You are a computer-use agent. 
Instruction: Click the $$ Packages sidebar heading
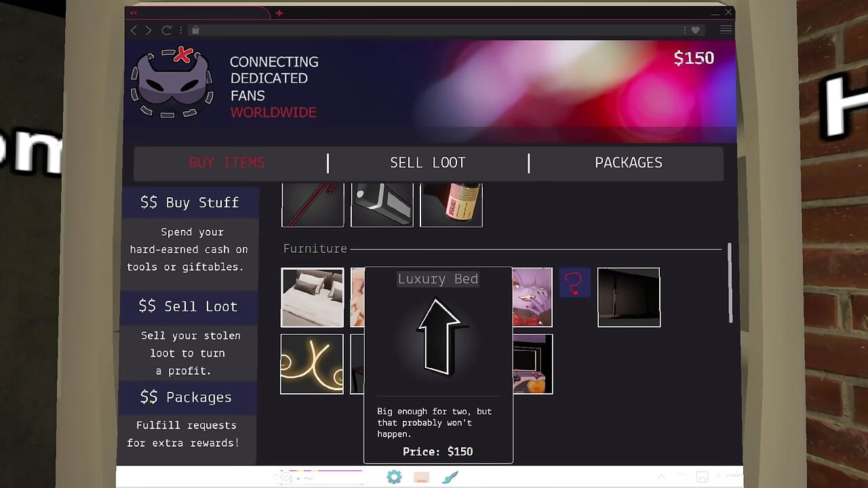tap(186, 397)
